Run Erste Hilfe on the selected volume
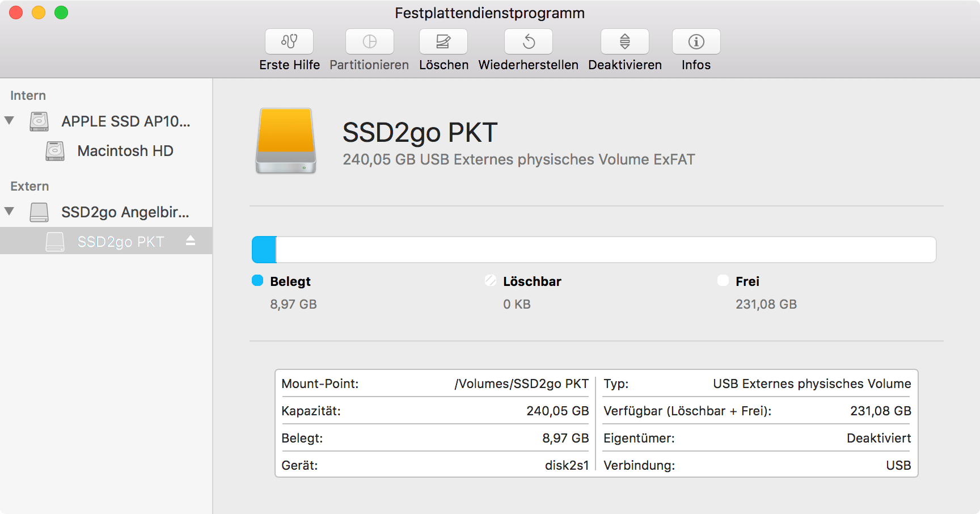This screenshot has width=980, height=514. point(289,41)
